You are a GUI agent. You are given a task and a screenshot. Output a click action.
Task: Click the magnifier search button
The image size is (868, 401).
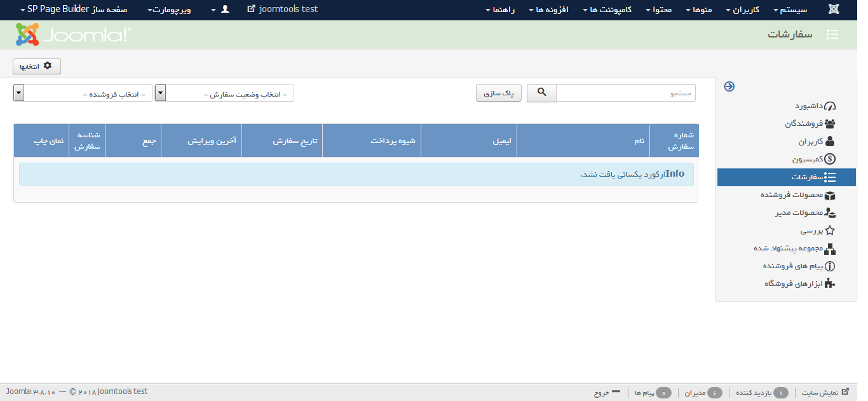(541, 93)
